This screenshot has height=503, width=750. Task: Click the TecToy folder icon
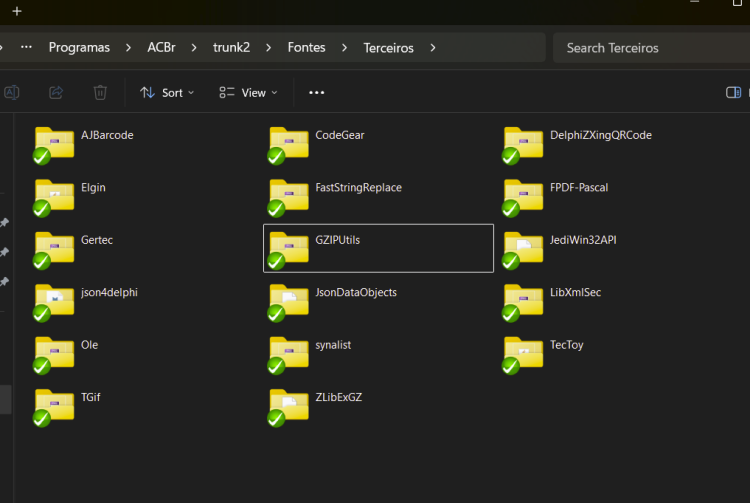point(522,355)
